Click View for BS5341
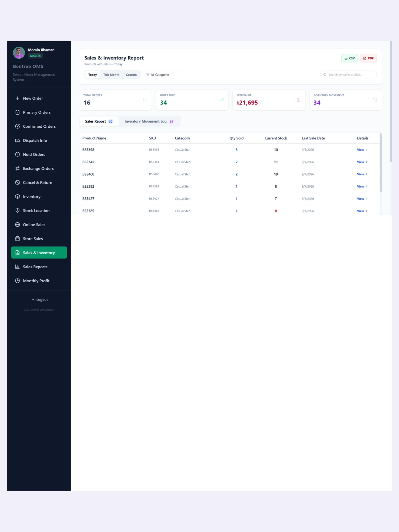 coord(362,162)
